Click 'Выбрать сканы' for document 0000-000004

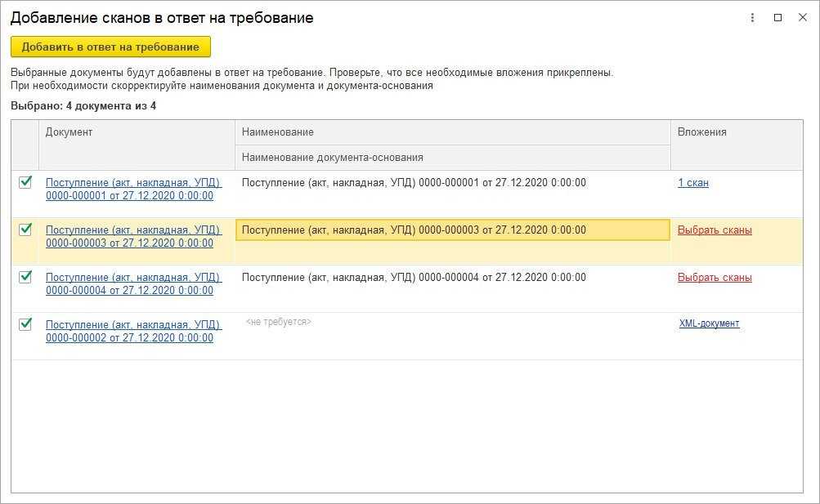pyautogui.click(x=715, y=278)
